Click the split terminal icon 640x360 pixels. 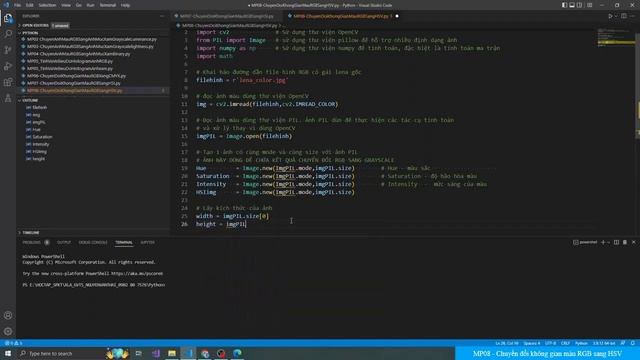(616, 242)
